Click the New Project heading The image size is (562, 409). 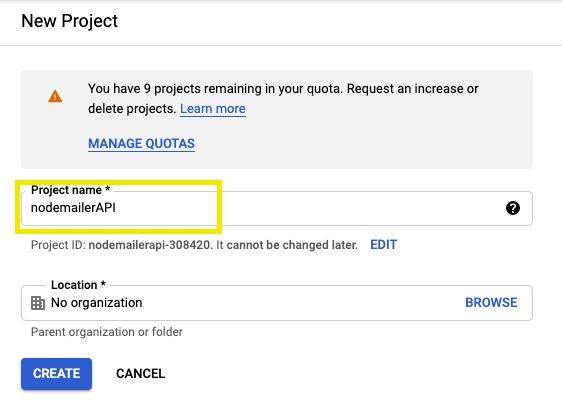click(x=70, y=21)
